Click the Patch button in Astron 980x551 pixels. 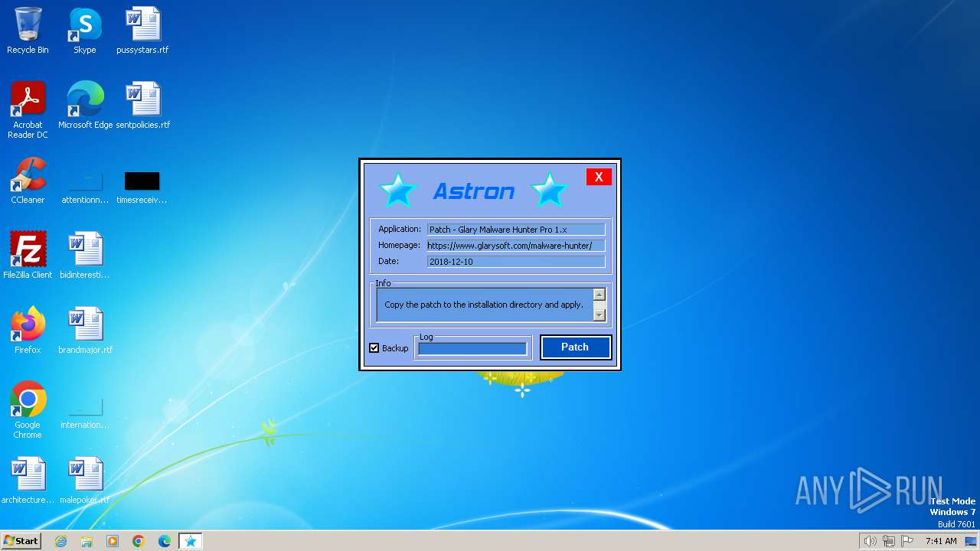[x=575, y=347]
